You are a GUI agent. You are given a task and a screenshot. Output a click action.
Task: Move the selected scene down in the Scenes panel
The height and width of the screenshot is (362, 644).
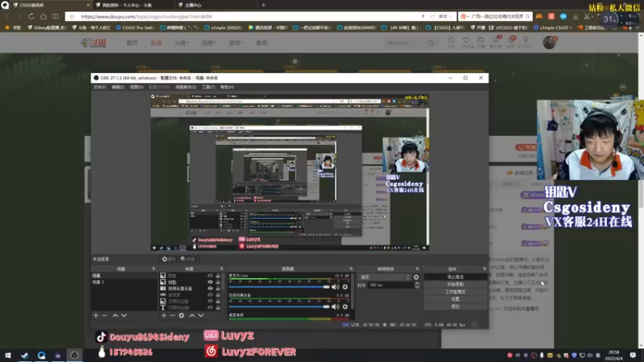click(x=124, y=315)
